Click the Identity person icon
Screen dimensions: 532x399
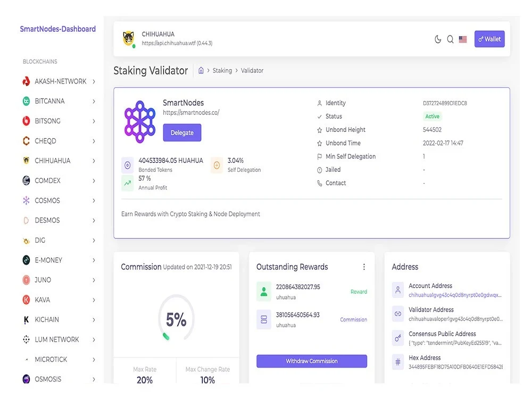[x=319, y=103]
